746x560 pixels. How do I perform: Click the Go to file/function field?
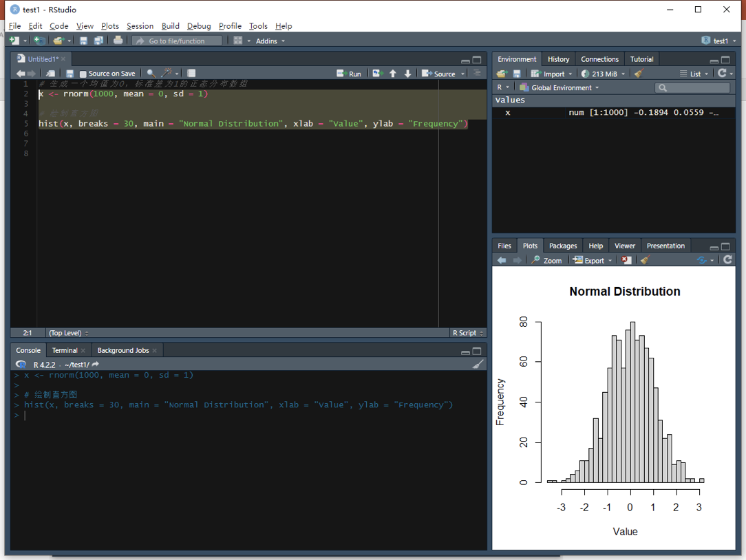177,41
